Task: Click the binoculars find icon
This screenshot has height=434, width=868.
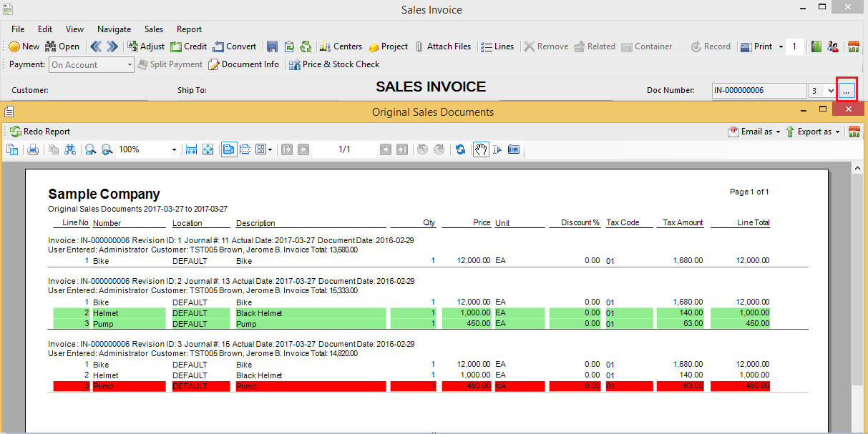Action: click(x=70, y=149)
